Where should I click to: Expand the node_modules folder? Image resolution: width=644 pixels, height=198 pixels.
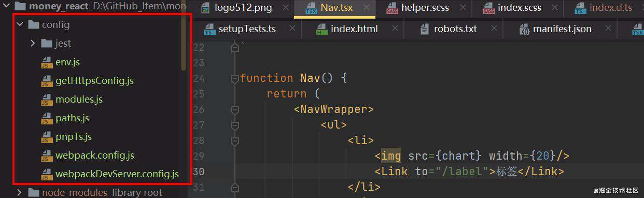click(x=20, y=192)
